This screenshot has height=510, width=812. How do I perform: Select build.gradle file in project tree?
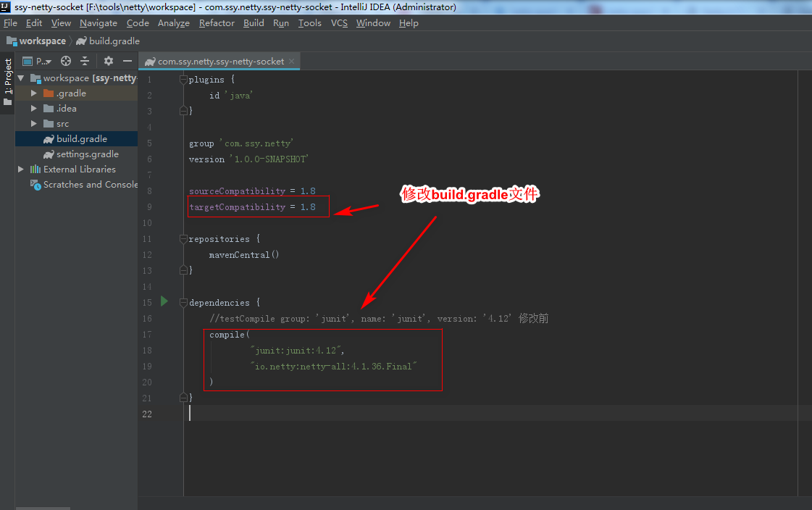click(77, 139)
